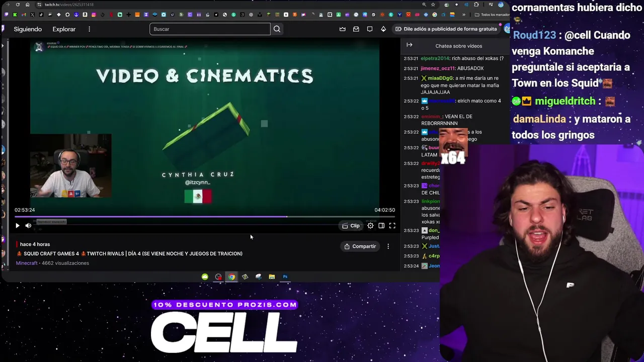Click the X bookmark icon

(x=32, y=15)
